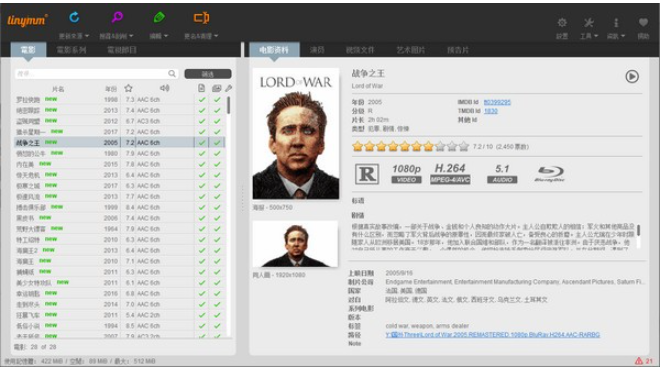Click the dark filter button beside search

click(208, 74)
